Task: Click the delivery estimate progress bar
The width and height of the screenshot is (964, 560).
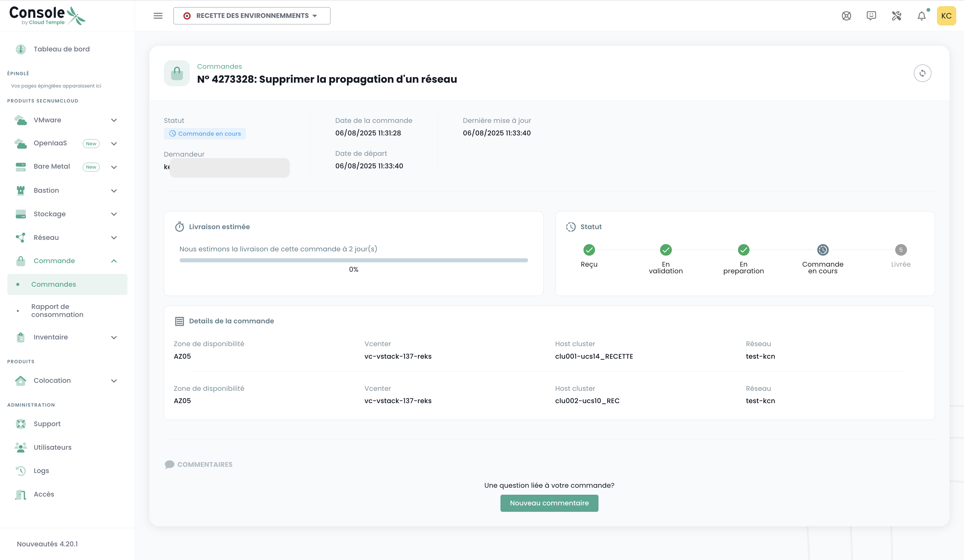Action: tap(353, 260)
